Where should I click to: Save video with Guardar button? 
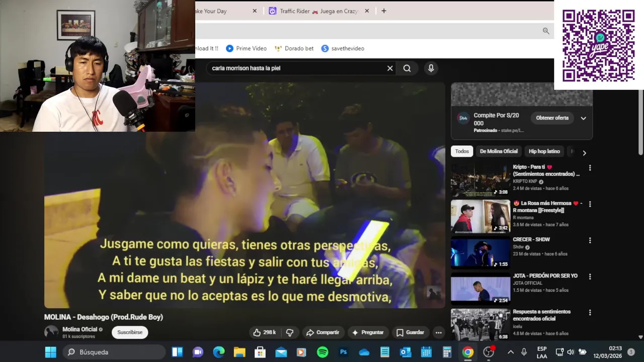click(410, 332)
